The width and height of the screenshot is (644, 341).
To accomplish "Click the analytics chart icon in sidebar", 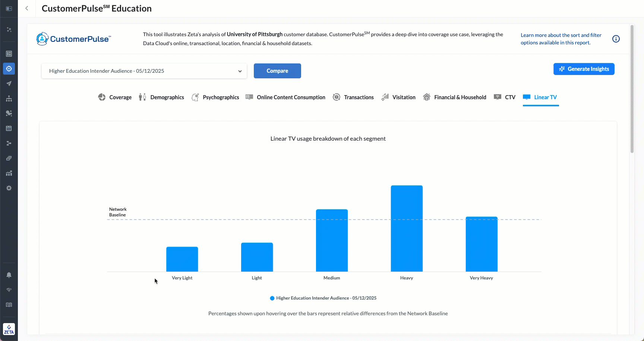I will click(9, 173).
